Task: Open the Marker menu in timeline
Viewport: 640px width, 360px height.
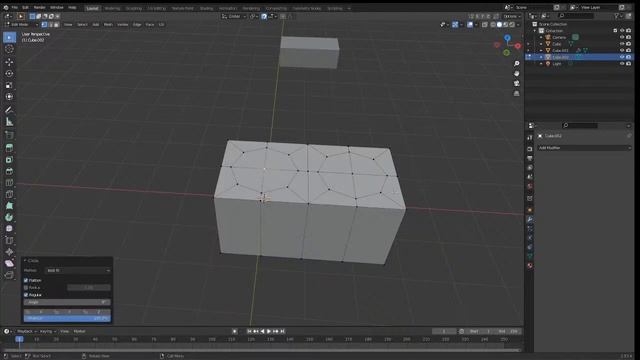Action: coord(79,331)
